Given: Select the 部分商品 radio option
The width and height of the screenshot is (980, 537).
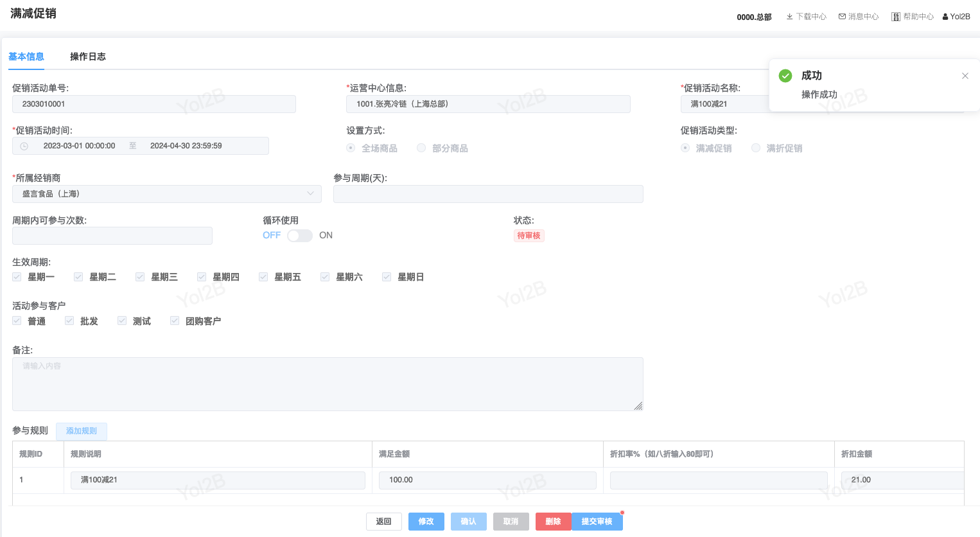Looking at the screenshot, I should tap(421, 148).
